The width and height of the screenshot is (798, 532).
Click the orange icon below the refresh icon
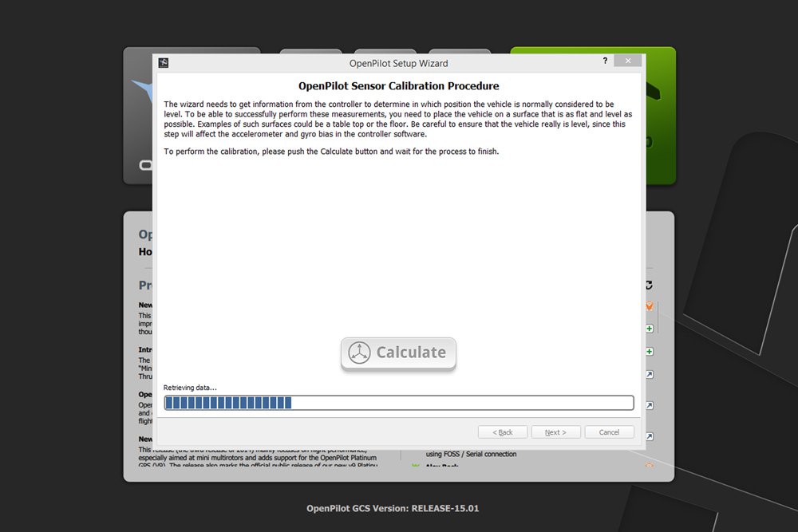pyautogui.click(x=650, y=306)
